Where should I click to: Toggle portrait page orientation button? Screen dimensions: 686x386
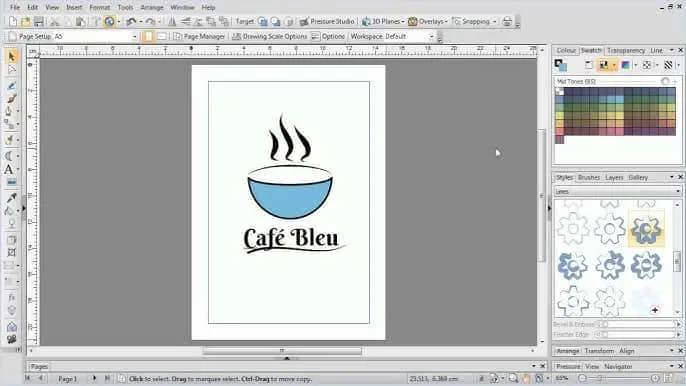[x=148, y=36]
